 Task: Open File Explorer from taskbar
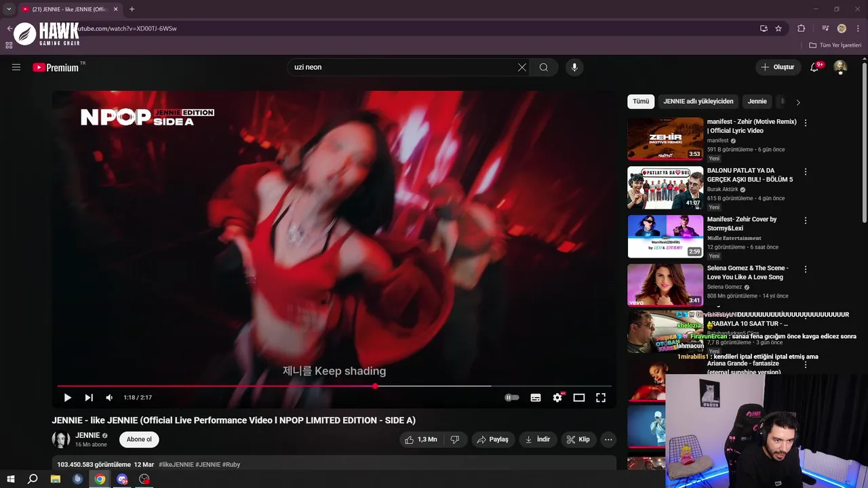(x=56, y=479)
